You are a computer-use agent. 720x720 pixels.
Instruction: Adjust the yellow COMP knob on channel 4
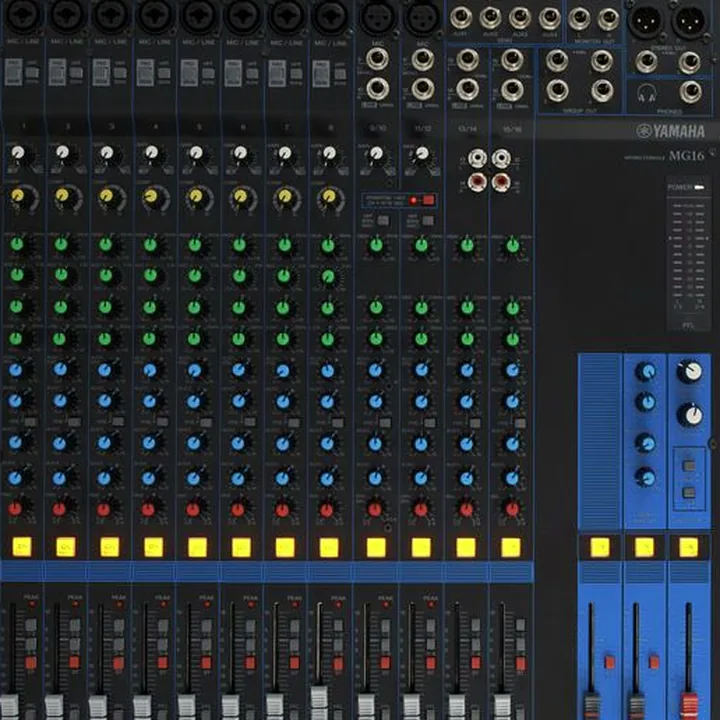(151, 197)
